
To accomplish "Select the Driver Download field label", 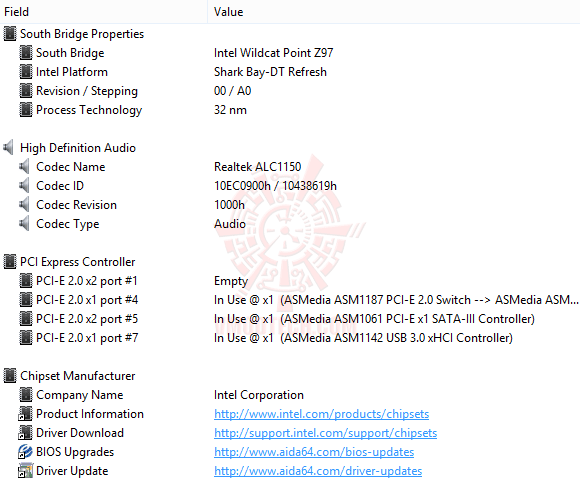I will click(80, 433).
